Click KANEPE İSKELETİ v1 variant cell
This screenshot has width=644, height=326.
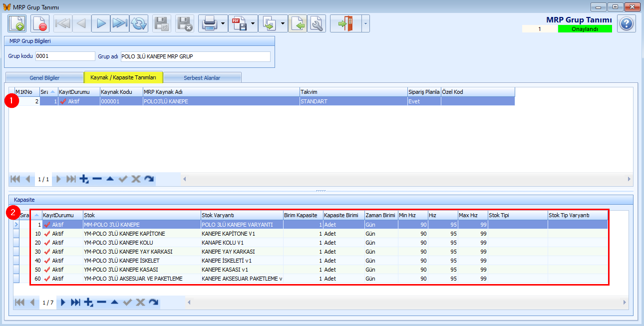(x=242, y=261)
